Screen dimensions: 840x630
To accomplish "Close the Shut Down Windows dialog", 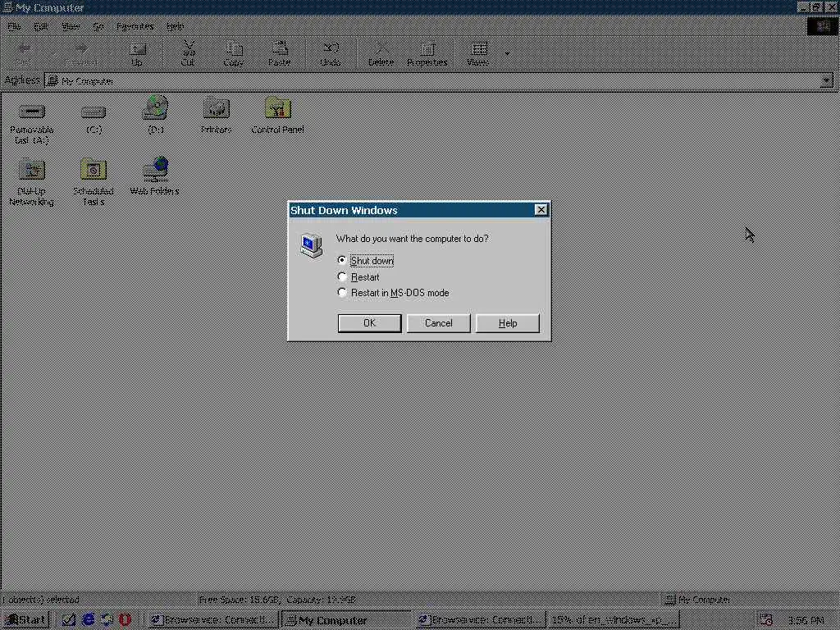I will click(541, 210).
